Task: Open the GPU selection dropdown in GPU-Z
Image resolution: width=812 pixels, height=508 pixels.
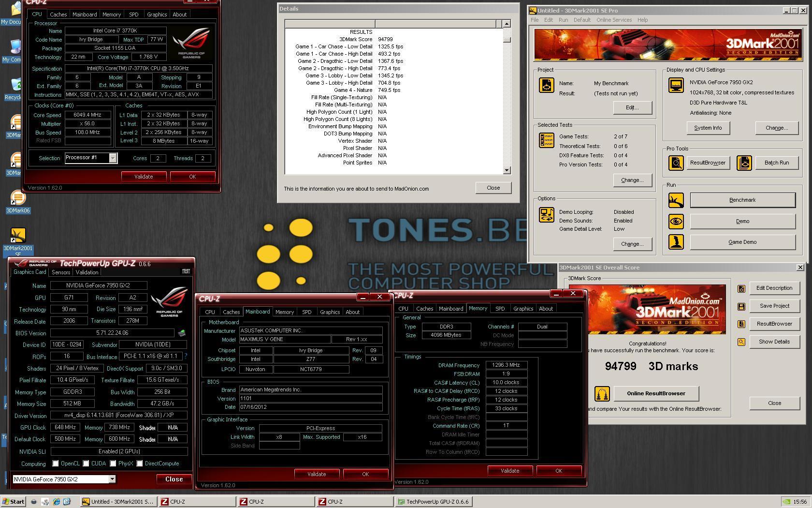Action: 112,479
